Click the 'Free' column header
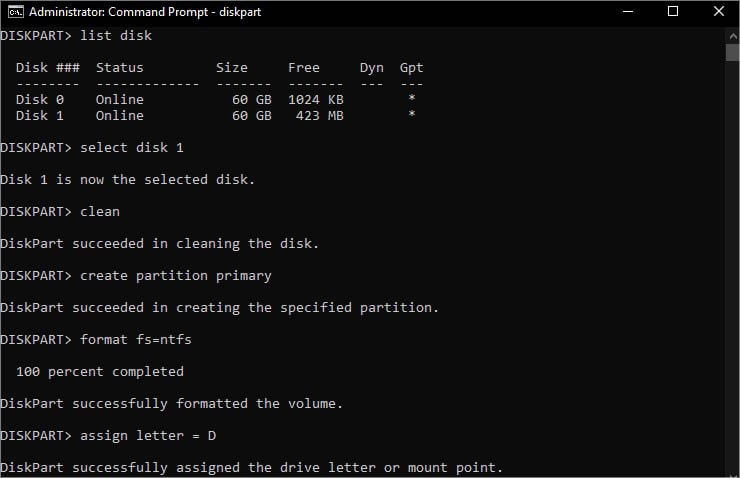740x478 pixels. coord(304,68)
